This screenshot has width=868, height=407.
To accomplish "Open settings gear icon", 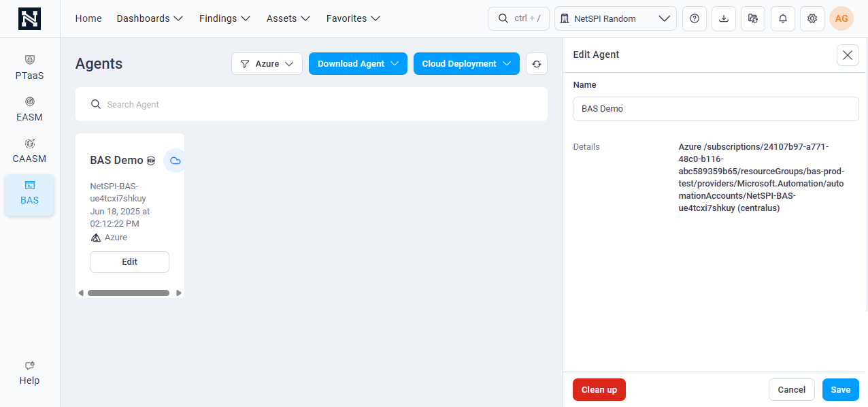I will pyautogui.click(x=812, y=19).
